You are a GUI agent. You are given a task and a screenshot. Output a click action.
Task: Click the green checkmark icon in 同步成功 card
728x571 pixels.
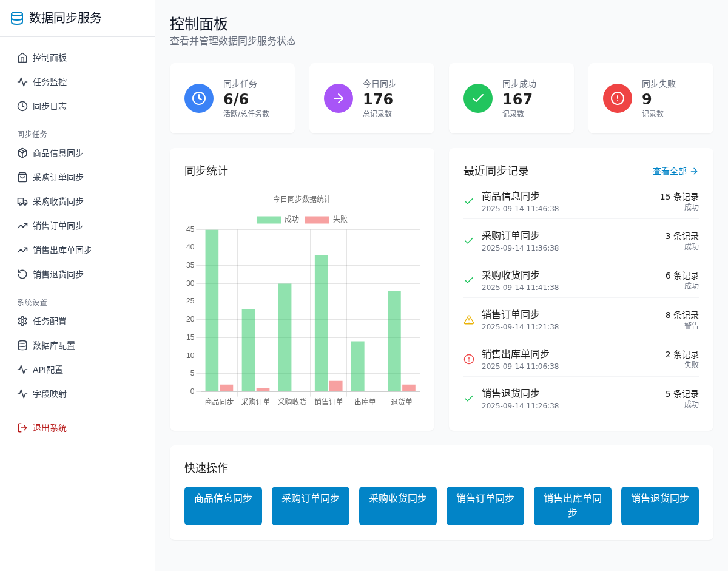(478, 98)
